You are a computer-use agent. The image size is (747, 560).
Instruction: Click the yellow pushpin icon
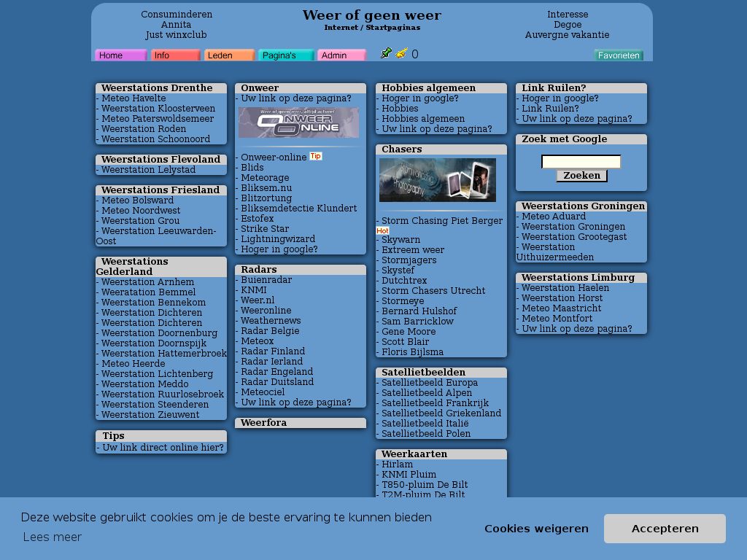tap(401, 53)
